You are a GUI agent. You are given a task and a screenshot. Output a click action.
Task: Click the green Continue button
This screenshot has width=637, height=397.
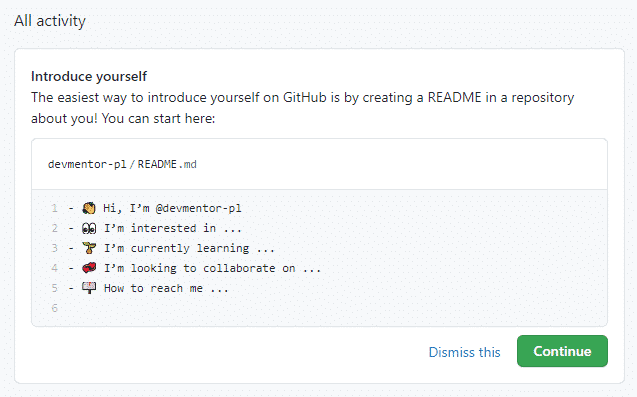pos(562,351)
